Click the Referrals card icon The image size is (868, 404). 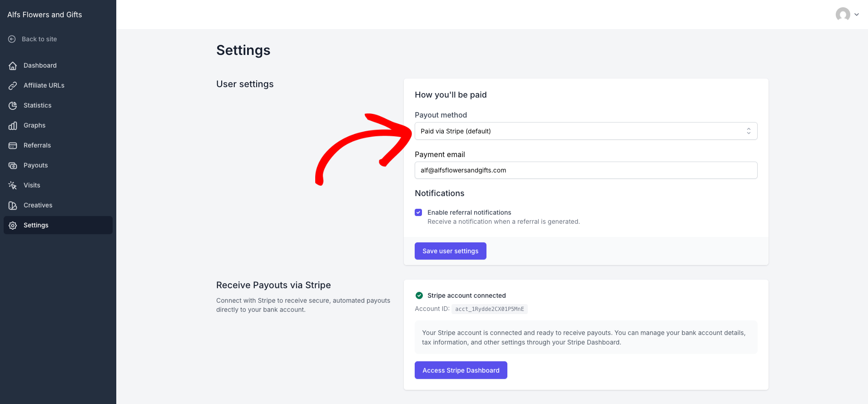[x=13, y=145]
